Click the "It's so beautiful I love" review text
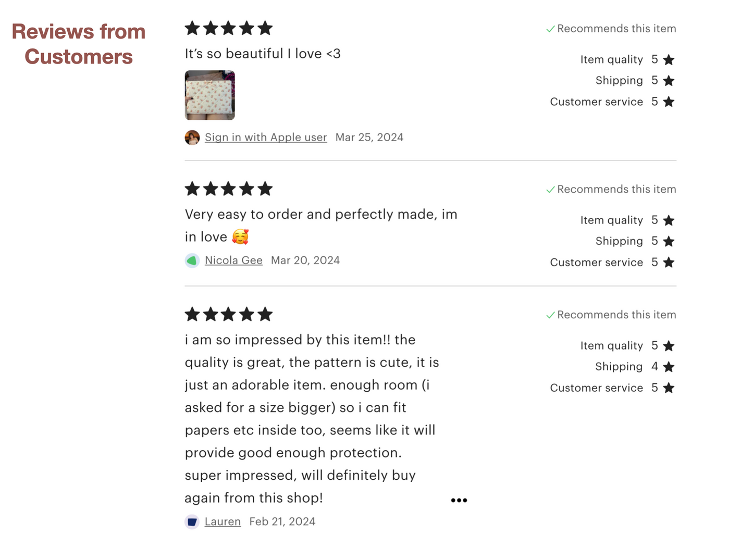Image resolution: width=753 pixels, height=560 pixels. (x=262, y=54)
